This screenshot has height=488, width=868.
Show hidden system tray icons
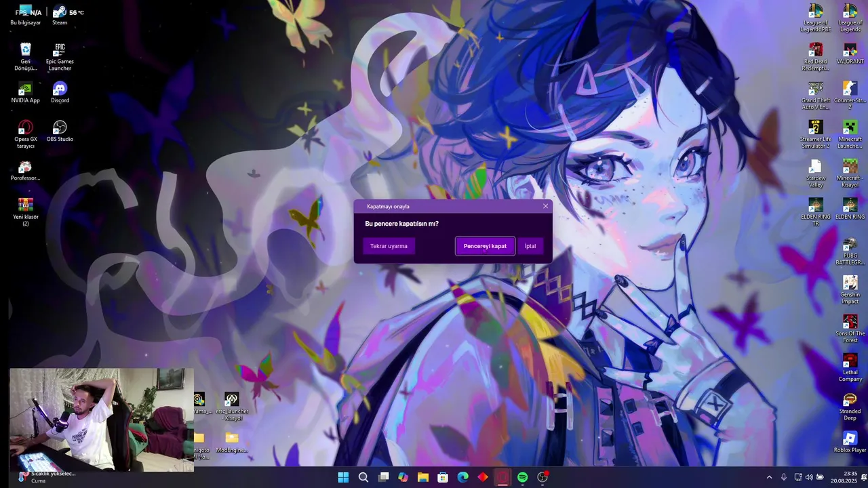[x=769, y=477]
